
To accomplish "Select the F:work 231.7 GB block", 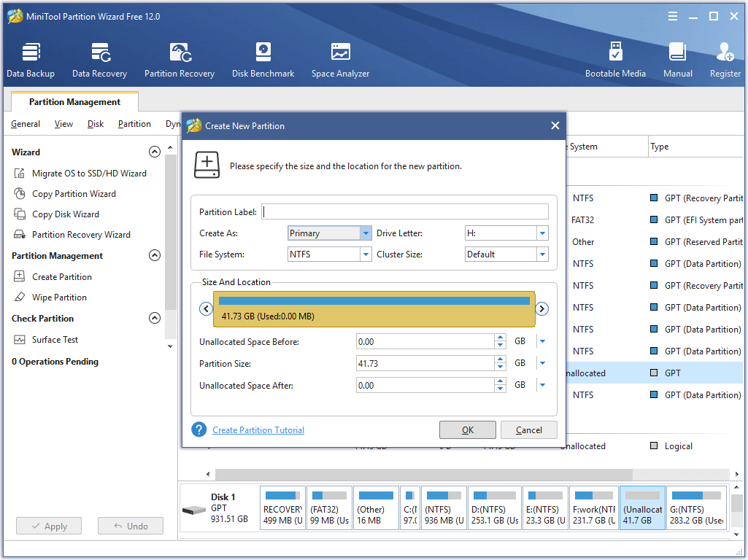I will tap(594, 508).
